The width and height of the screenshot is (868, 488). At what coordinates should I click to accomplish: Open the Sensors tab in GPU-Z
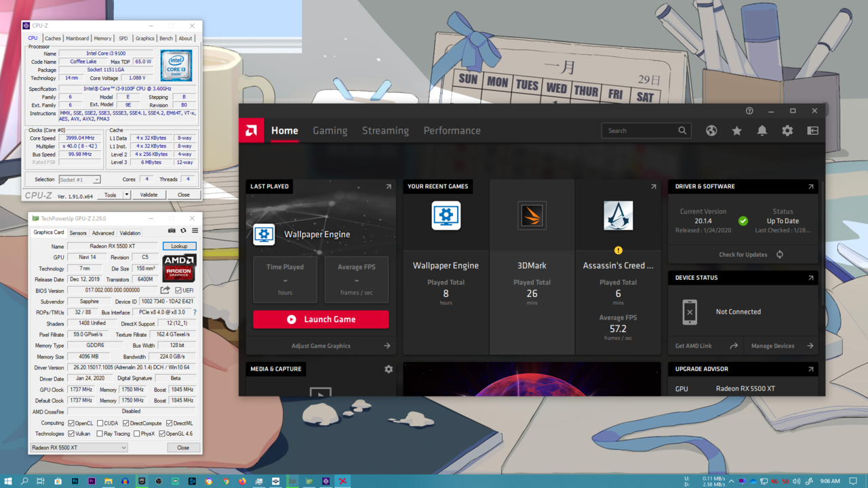[78, 233]
